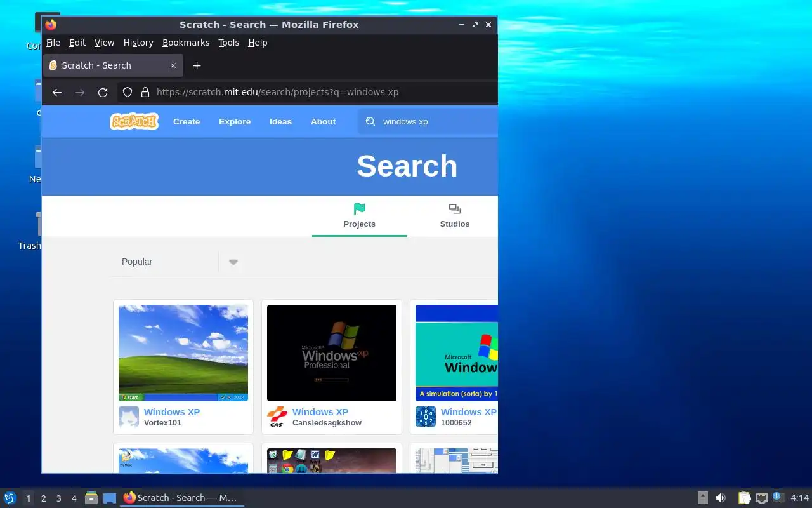812x508 pixels.
Task: Click the Bliss wallpaper project thumbnail
Action: [183, 353]
